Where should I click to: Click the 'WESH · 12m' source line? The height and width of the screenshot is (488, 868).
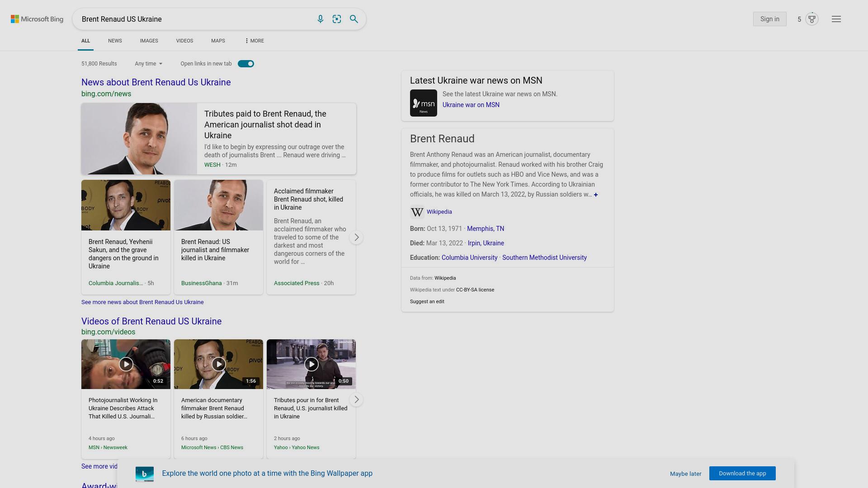(x=221, y=165)
